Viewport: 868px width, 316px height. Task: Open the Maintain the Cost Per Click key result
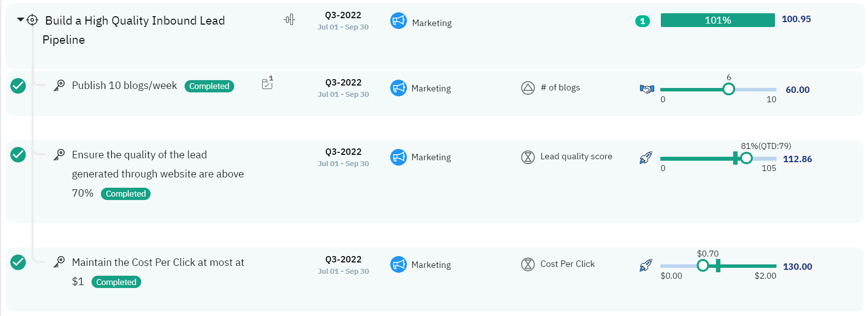[157, 262]
